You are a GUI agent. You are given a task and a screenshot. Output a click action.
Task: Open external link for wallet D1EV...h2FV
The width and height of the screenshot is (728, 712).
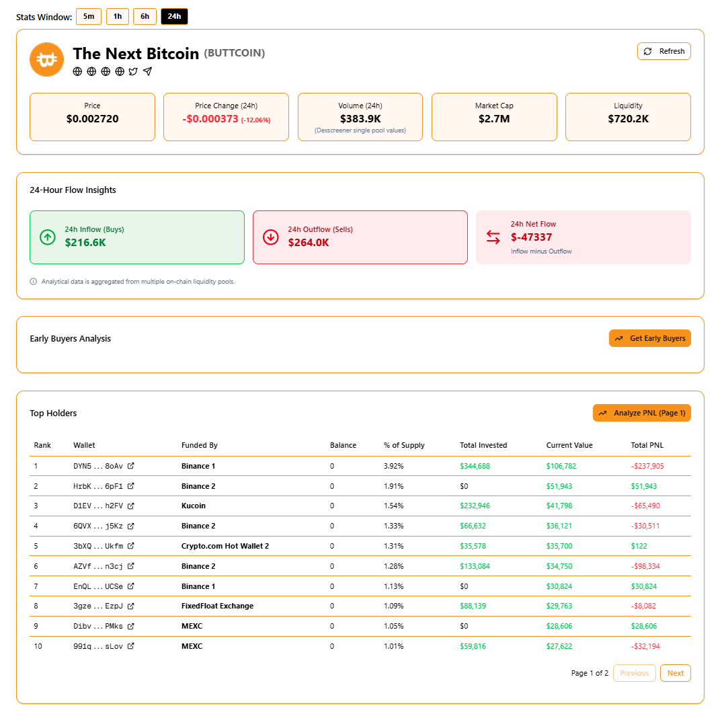tap(131, 506)
